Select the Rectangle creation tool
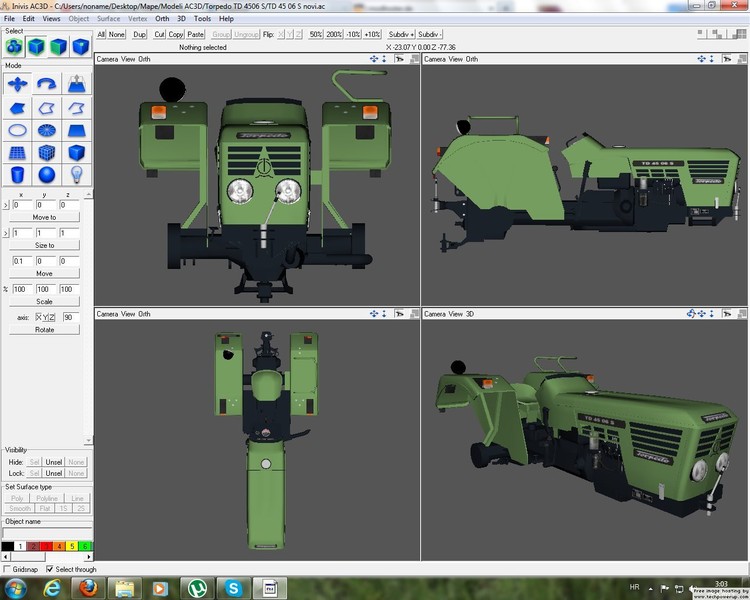The width and height of the screenshot is (750, 600). click(x=76, y=130)
